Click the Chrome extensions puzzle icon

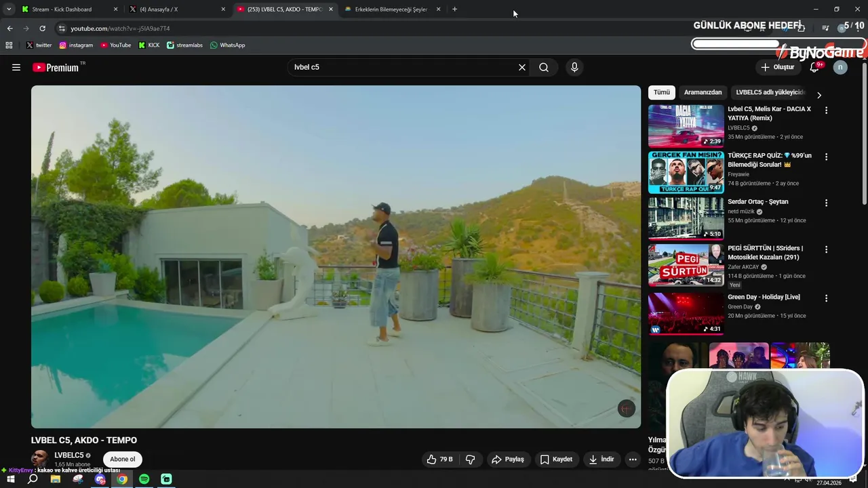click(x=802, y=28)
